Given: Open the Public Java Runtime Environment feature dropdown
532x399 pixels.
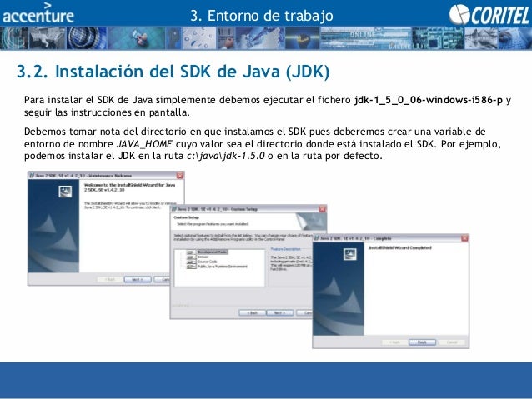Looking at the screenshot, I should point(191,267).
